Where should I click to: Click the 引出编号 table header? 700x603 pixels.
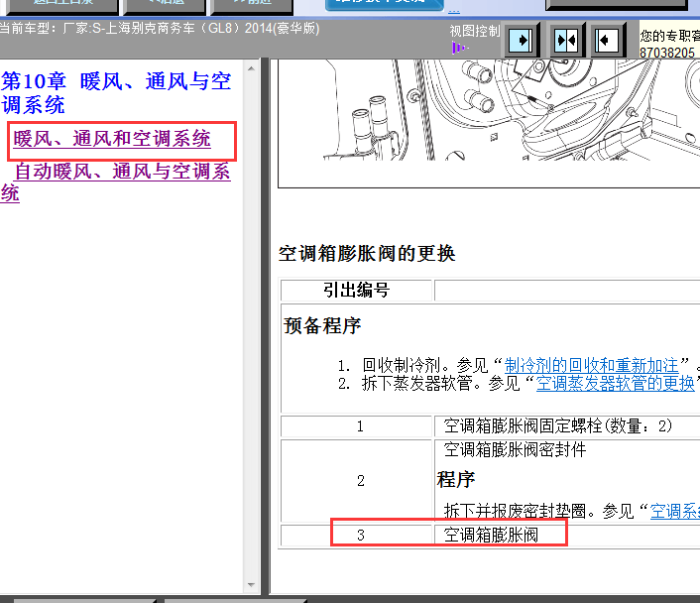click(357, 291)
